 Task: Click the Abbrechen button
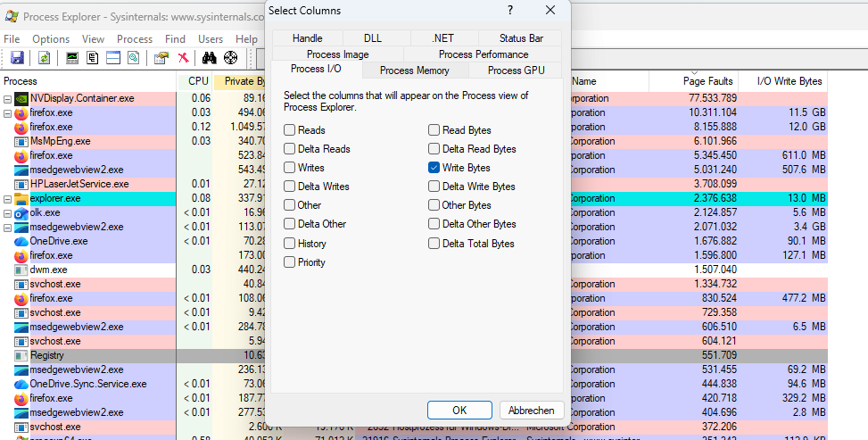(532, 410)
